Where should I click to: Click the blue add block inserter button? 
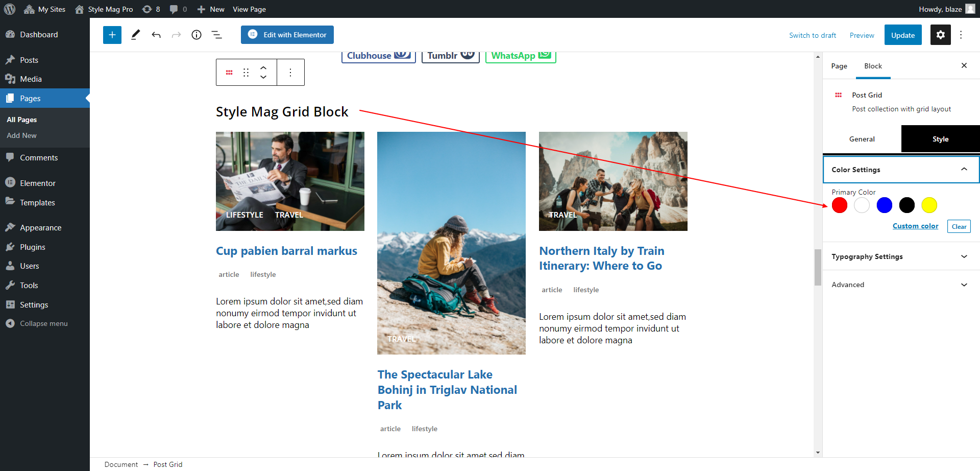click(x=112, y=35)
